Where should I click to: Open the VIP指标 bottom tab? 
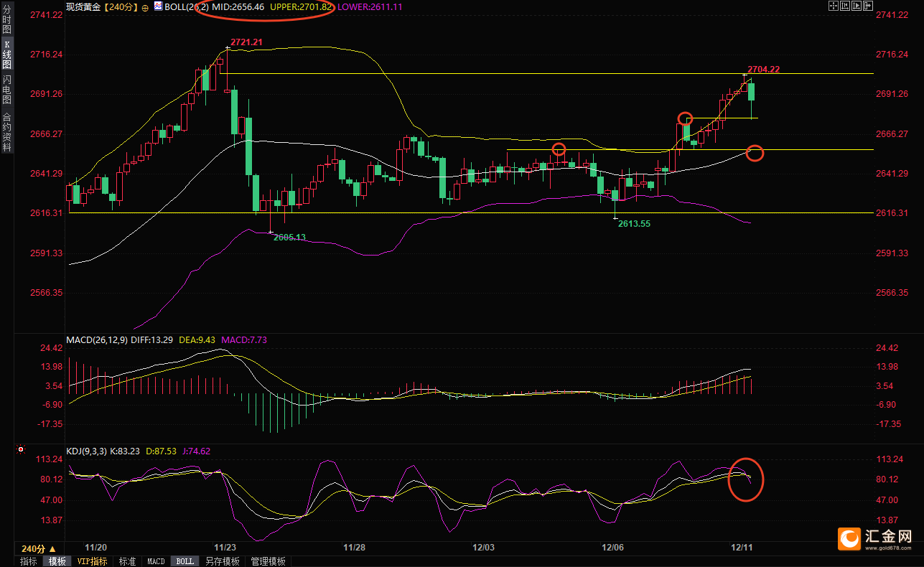pyautogui.click(x=92, y=561)
